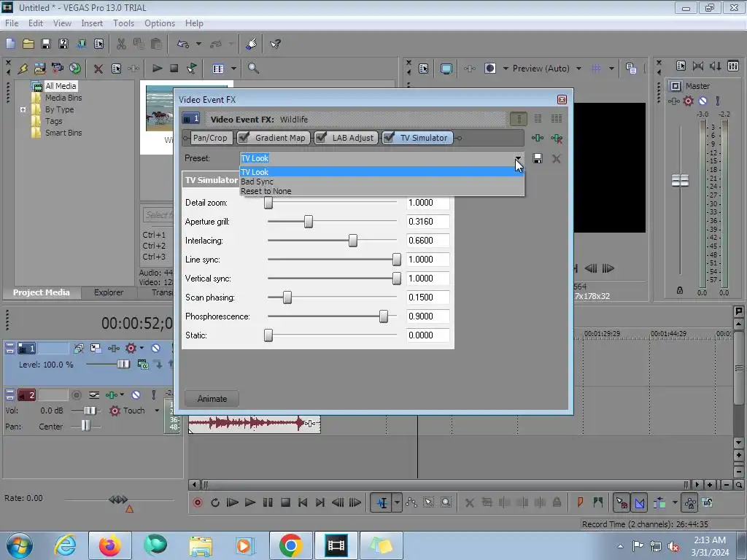Select the Bad Sync preset
Image resolution: width=747 pixels, height=560 pixels.
[381, 182]
